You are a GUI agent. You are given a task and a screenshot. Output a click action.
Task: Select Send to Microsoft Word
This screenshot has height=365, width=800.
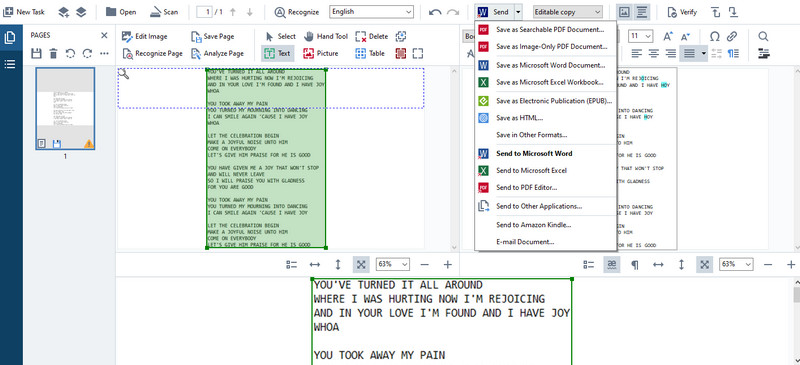(545, 154)
